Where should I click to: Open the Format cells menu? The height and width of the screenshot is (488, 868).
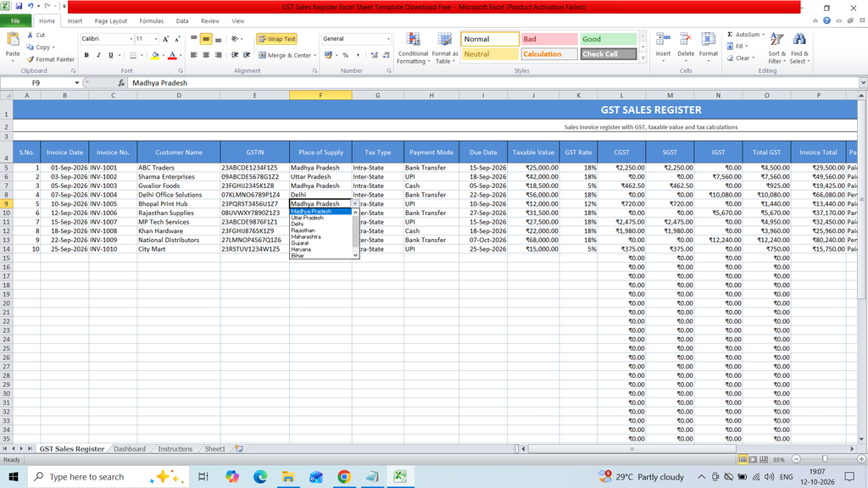[x=708, y=47]
